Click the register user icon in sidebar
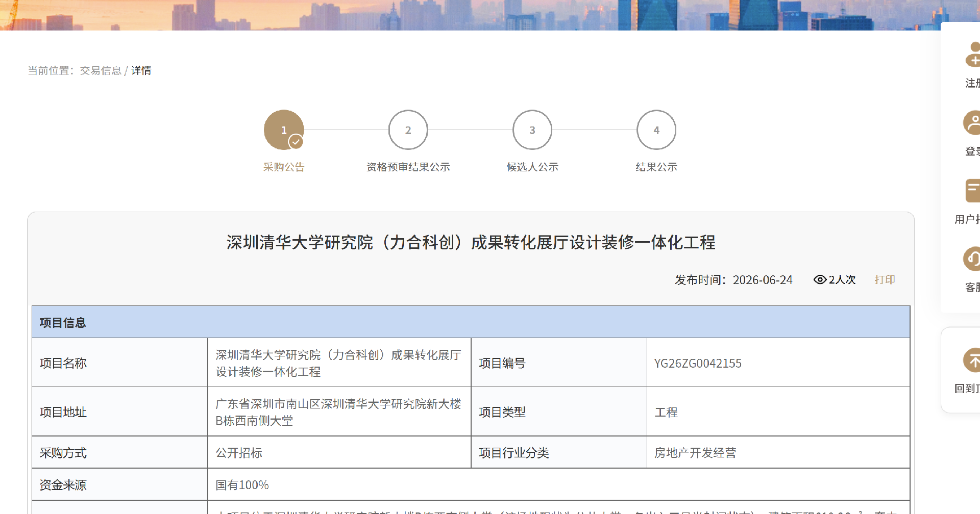Viewport: 980px width, 514px height. [973, 55]
